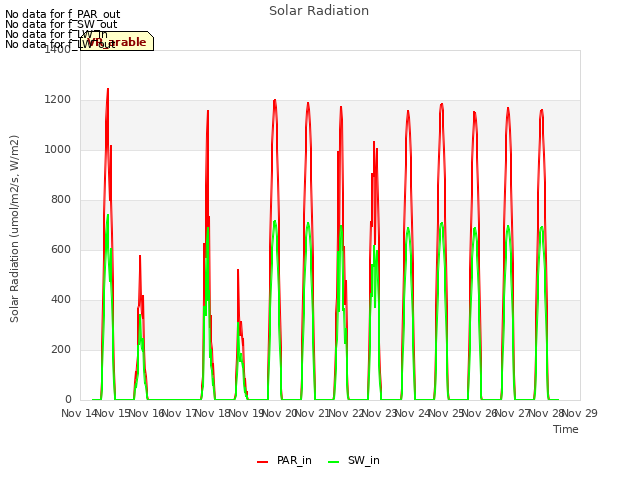Click the Nov 18 x-axis label

(x=213, y=413)
